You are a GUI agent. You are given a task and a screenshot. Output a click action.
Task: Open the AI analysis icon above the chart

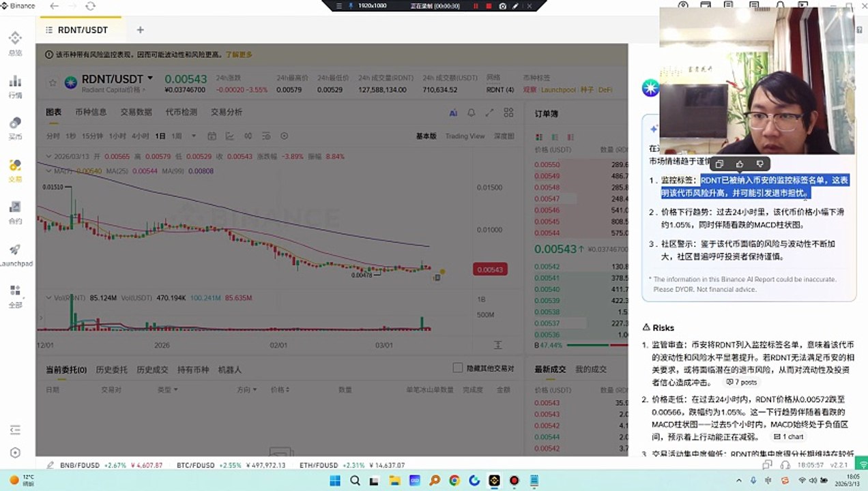(x=453, y=113)
